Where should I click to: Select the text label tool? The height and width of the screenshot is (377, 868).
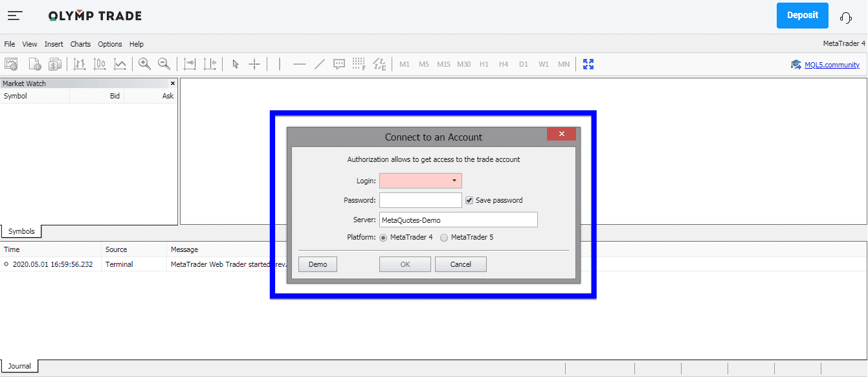point(339,63)
